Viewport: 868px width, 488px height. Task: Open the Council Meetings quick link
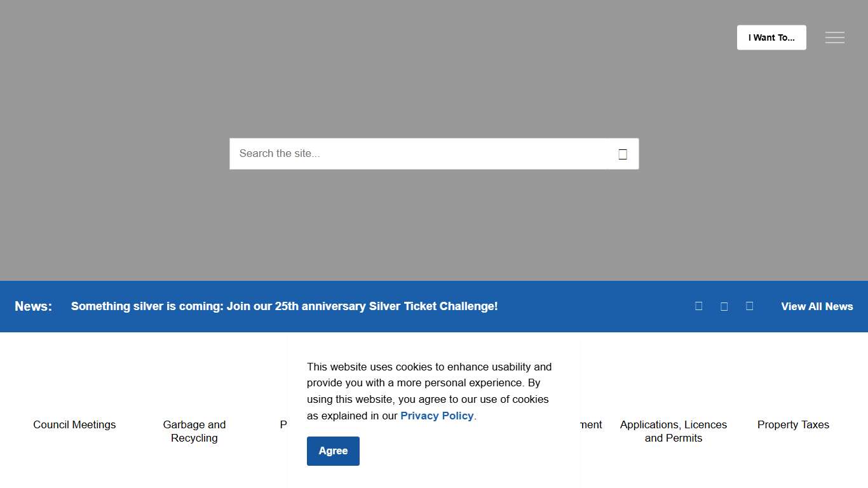point(74,424)
